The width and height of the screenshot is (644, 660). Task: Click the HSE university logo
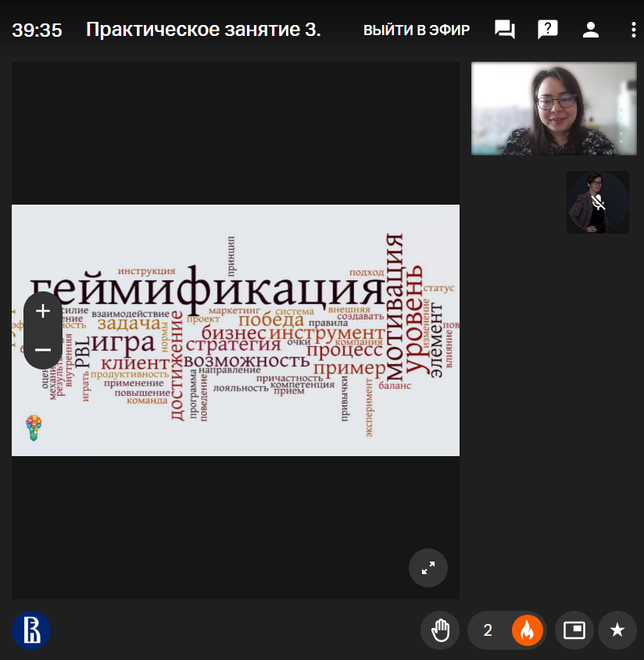tap(31, 630)
